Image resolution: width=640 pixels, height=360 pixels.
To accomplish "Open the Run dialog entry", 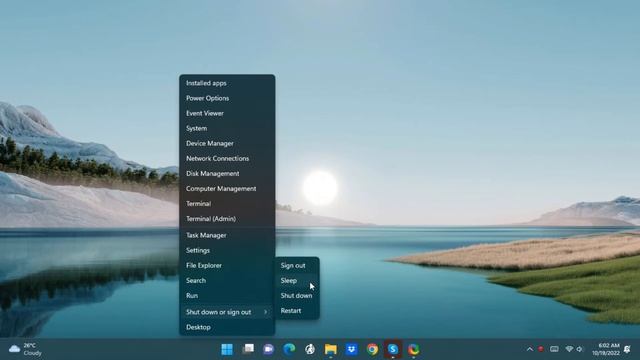I will click(227, 296).
